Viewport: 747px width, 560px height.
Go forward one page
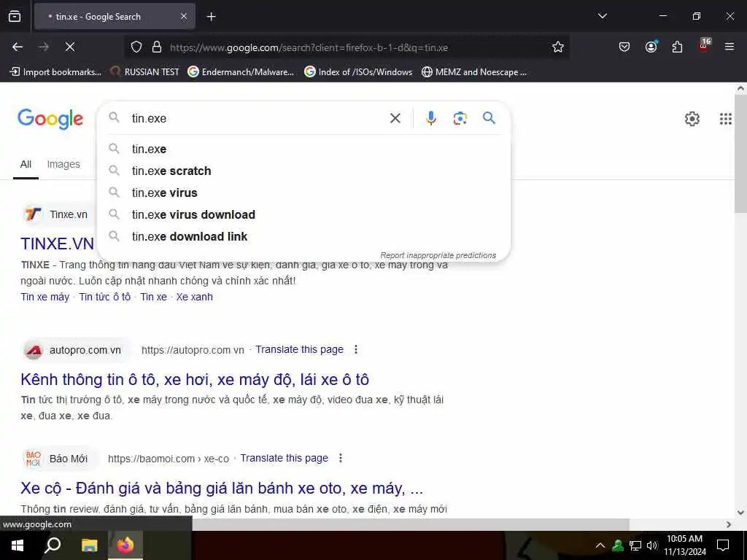[x=44, y=47]
